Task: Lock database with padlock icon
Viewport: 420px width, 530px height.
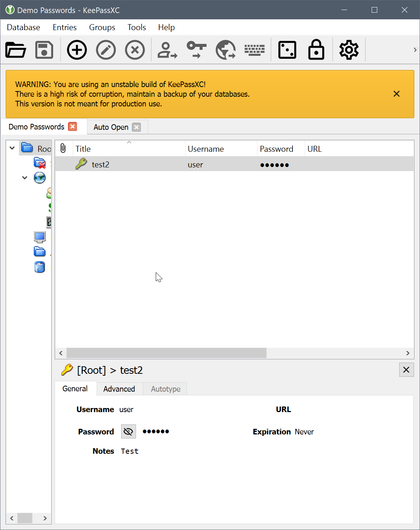Action: pyautogui.click(x=316, y=50)
